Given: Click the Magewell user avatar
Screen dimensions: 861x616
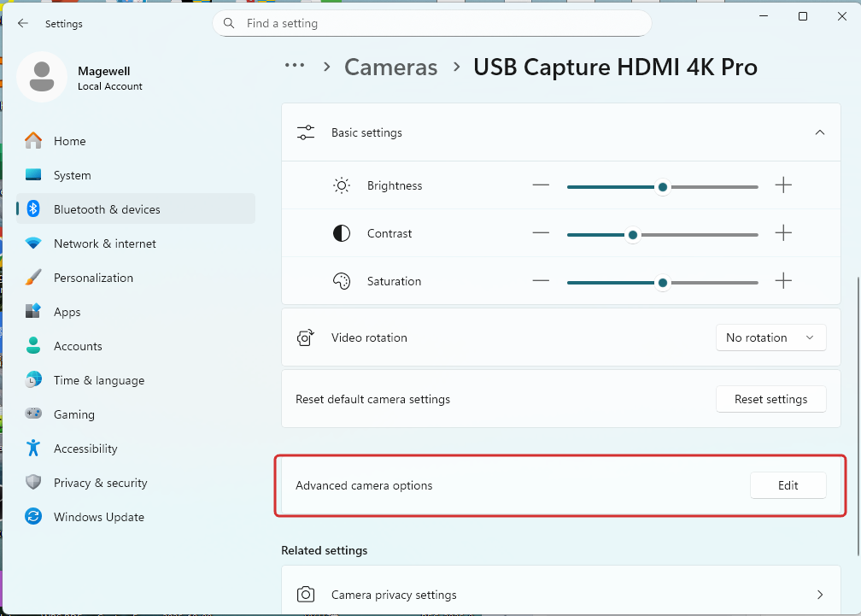Looking at the screenshot, I should (42, 77).
